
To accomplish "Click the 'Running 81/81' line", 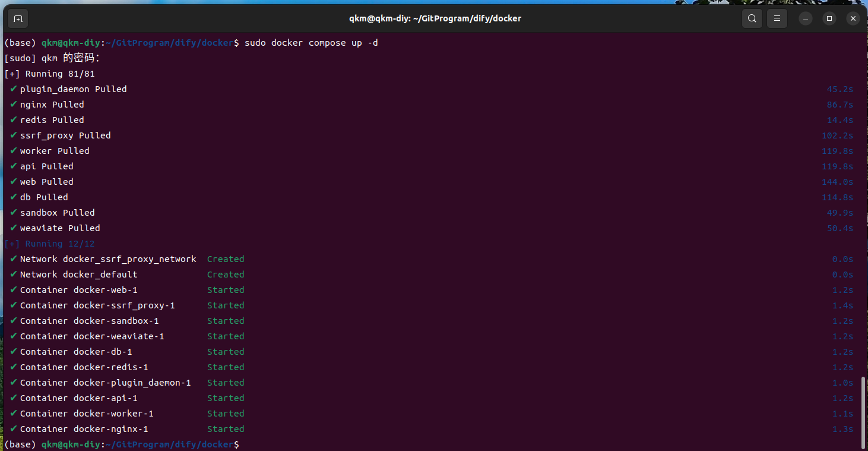I will (x=49, y=74).
